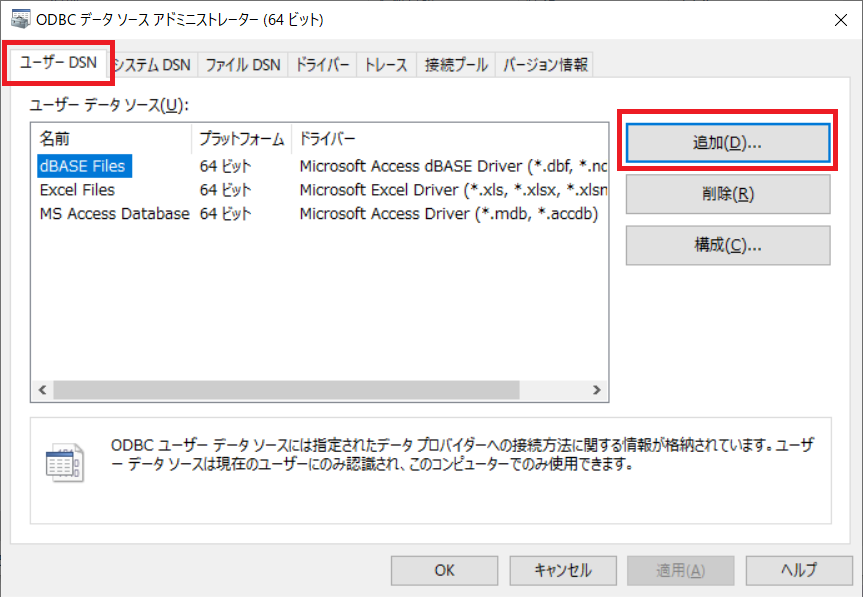The height and width of the screenshot is (597, 863).
Task: Confirm with the OK button
Action: click(444, 570)
